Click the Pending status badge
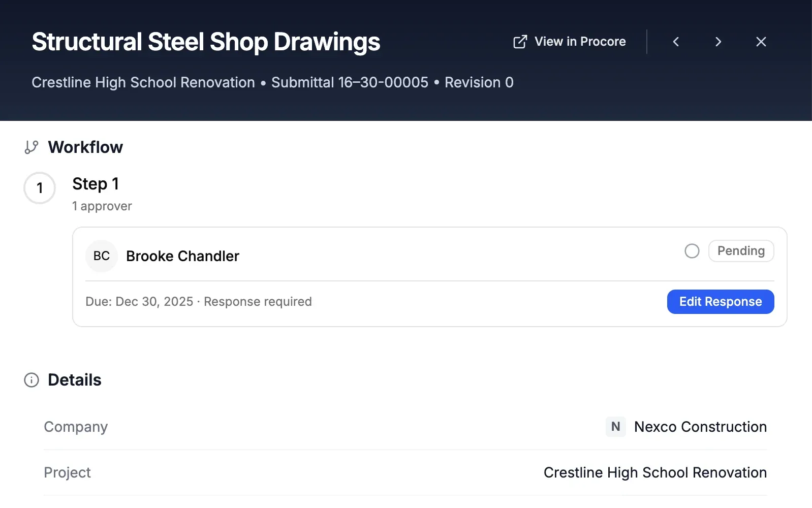 click(741, 251)
